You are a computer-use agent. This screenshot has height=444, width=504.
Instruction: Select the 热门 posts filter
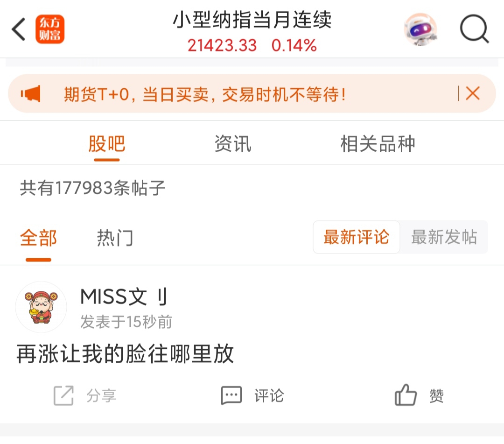pos(115,238)
